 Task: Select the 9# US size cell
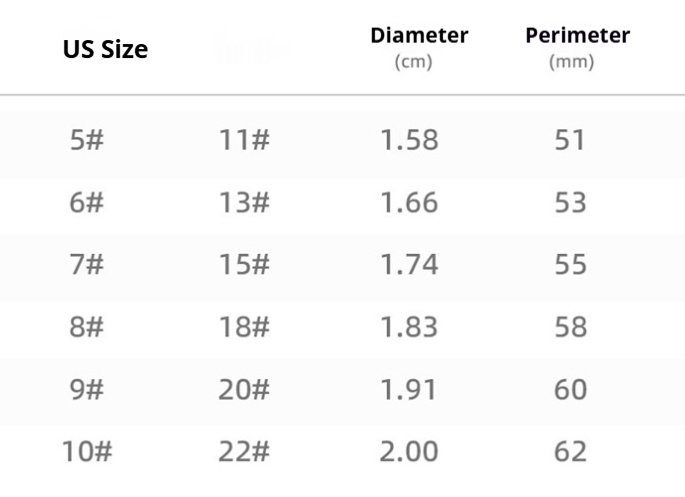(85, 389)
